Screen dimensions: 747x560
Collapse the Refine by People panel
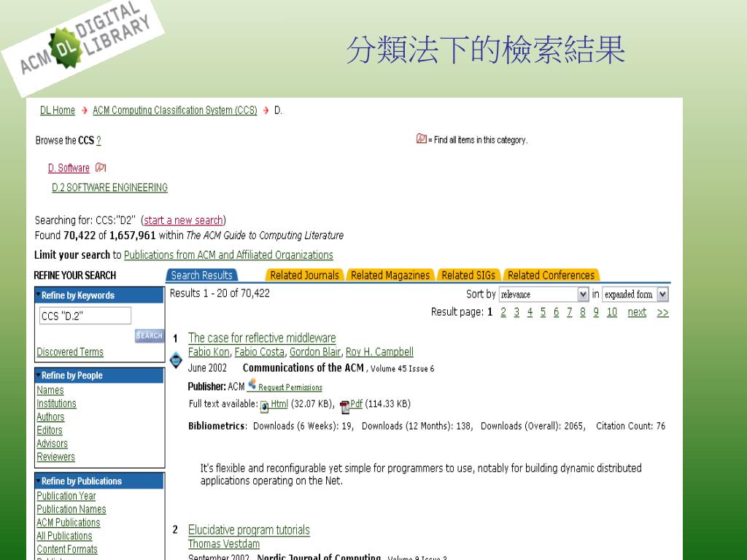[x=38, y=375]
